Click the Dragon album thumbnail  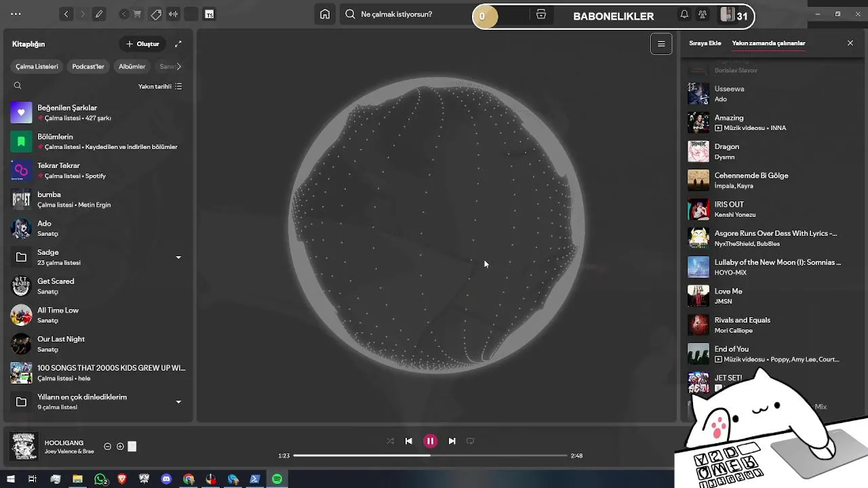click(698, 152)
